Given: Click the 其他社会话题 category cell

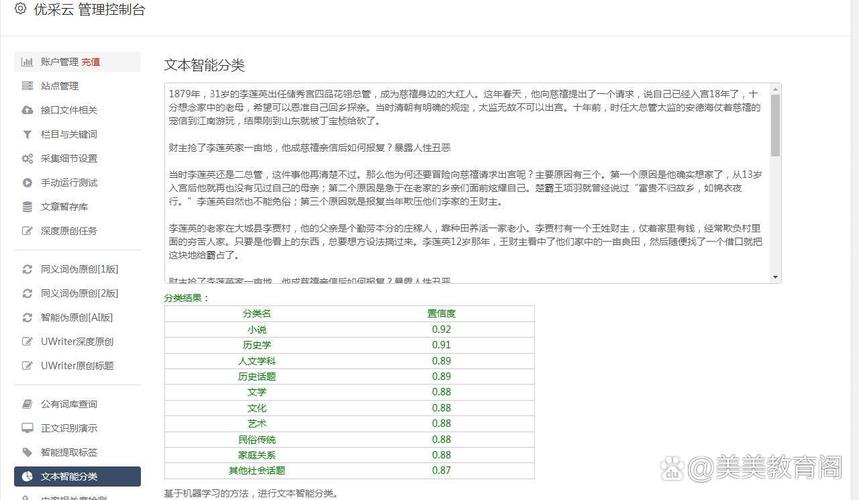Looking at the screenshot, I should 257,470.
